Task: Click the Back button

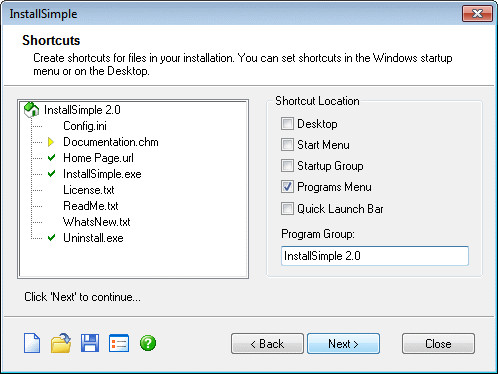Action: point(267,344)
